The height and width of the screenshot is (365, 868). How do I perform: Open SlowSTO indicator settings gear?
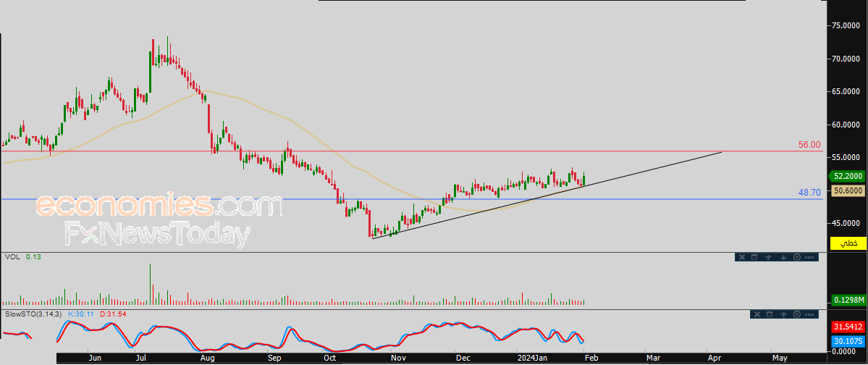coord(797,314)
